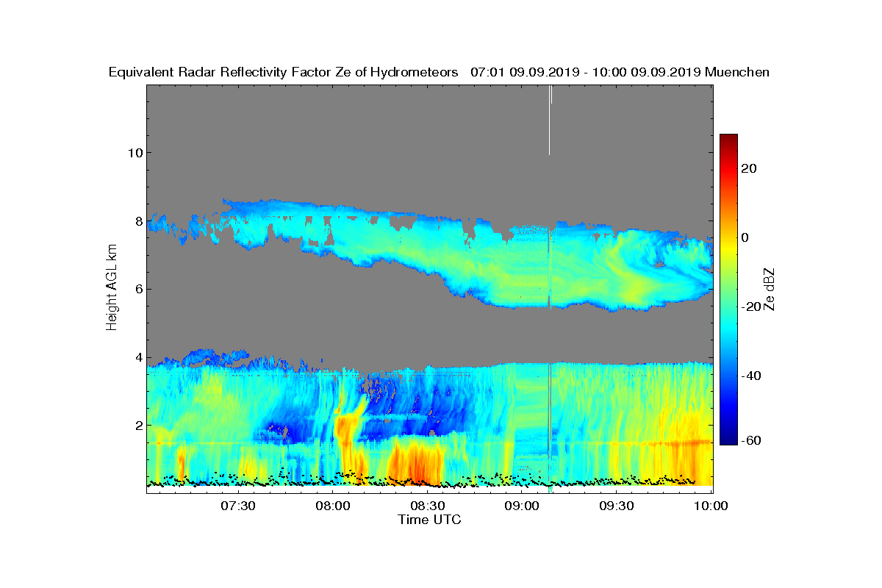Click the '09:00' time tick label
The image size is (882, 588).
tap(522, 506)
